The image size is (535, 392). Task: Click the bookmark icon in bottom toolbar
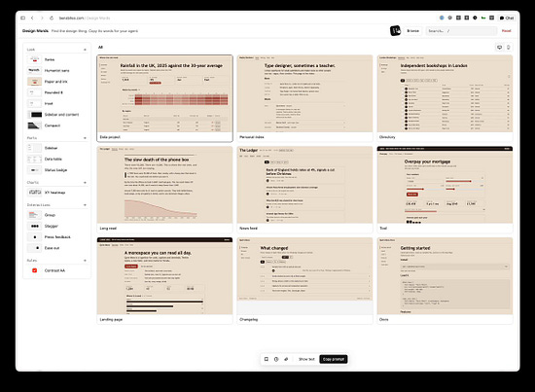(x=267, y=359)
